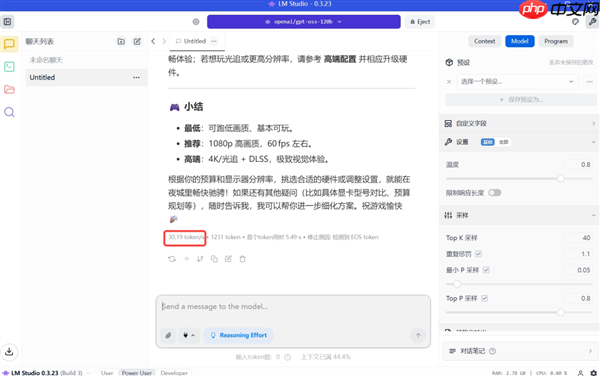Viewport: 600px width, 376px height.
Task: Start a new chat with edit icon
Action: coord(137,41)
